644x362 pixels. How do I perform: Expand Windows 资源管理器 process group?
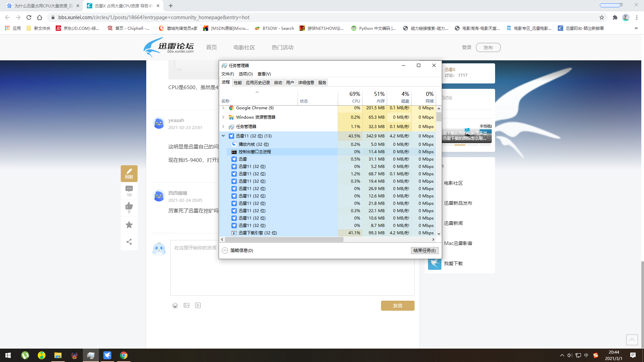pyautogui.click(x=223, y=117)
